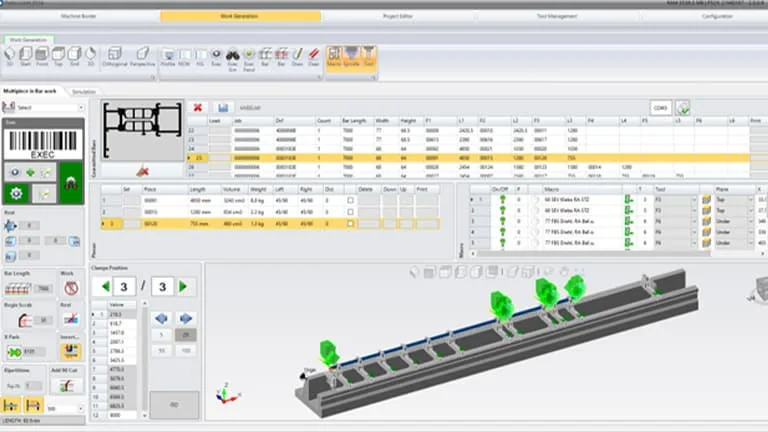Click the green check button at top right
The width and height of the screenshot is (768, 432).
pos(683,108)
